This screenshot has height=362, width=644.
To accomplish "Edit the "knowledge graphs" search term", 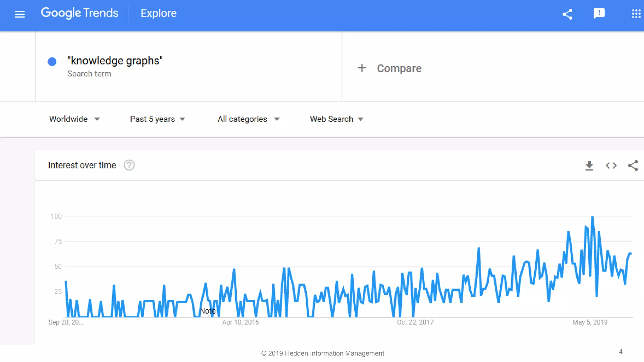I will 115,61.
